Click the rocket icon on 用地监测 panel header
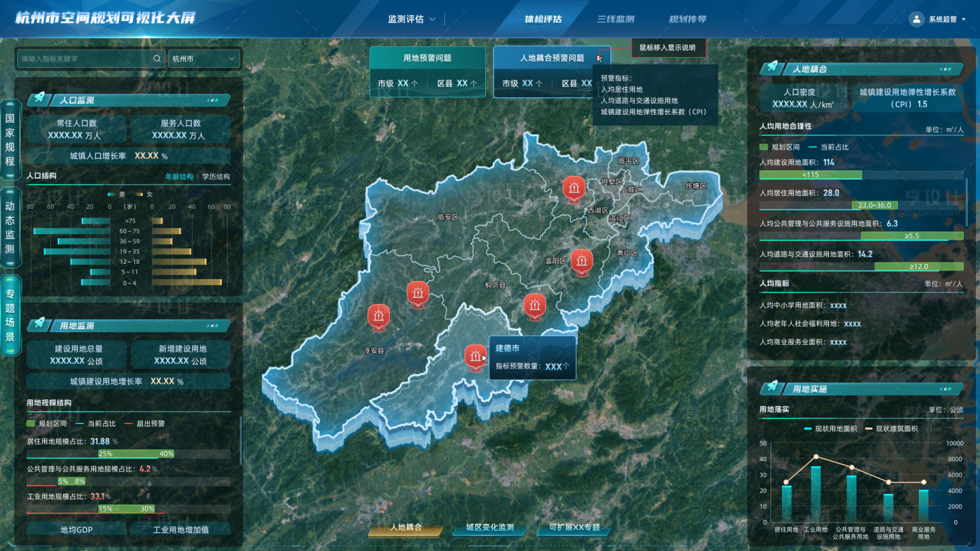This screenshot has height=551, width=980. tap(40, 324)
